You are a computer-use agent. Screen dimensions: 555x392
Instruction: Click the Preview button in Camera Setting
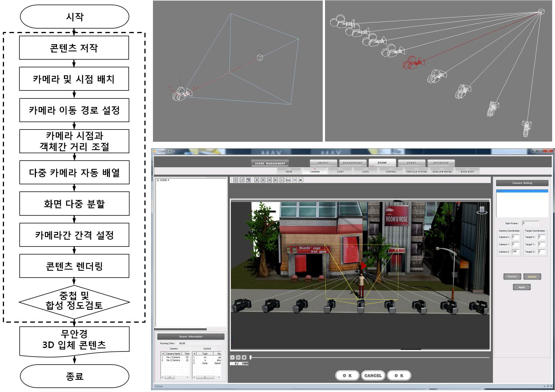[512, 276]
